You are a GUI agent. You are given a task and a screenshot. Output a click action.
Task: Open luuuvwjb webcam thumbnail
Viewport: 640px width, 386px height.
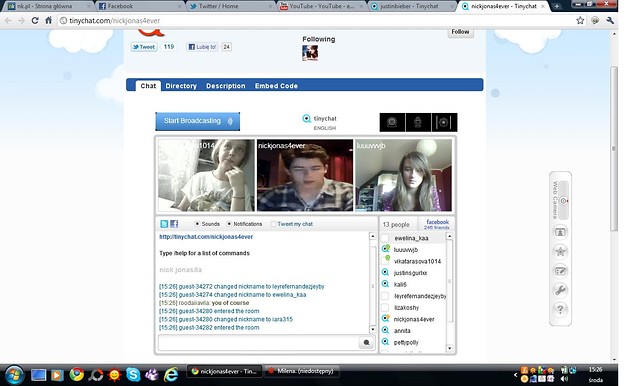[x=404, y=175]
